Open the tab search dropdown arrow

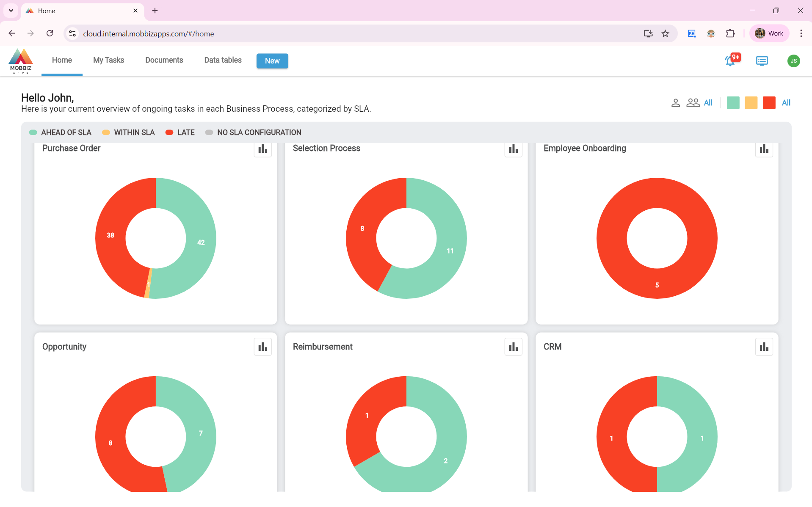coord(11,11)
